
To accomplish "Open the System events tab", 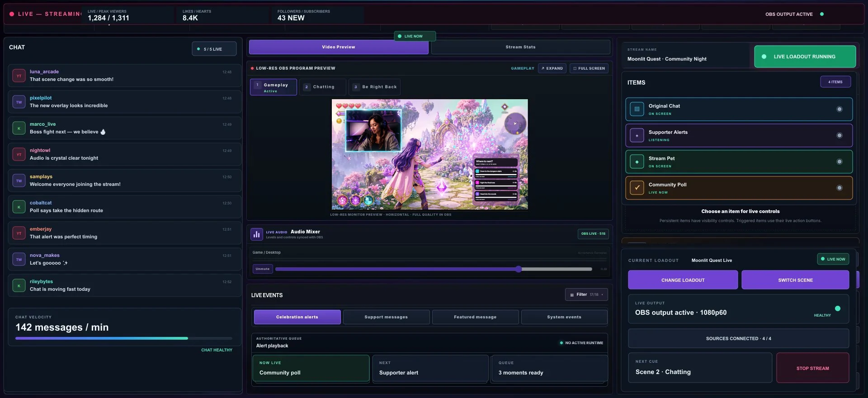I will pos(564,317).
